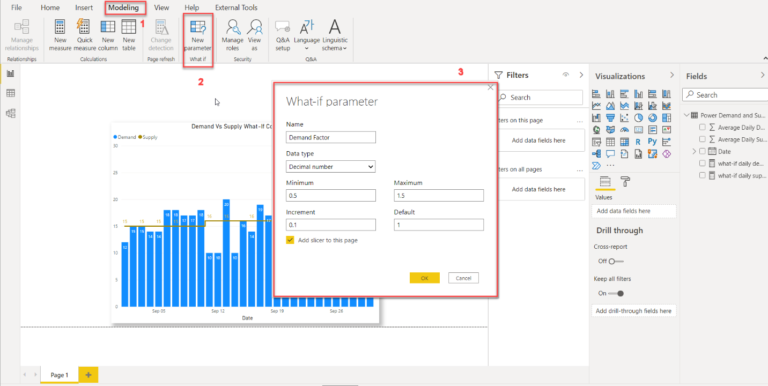The height and width of the screenshot is (386, 768).
Task: Check the Average Daily D... field
Action: [702, 127]
